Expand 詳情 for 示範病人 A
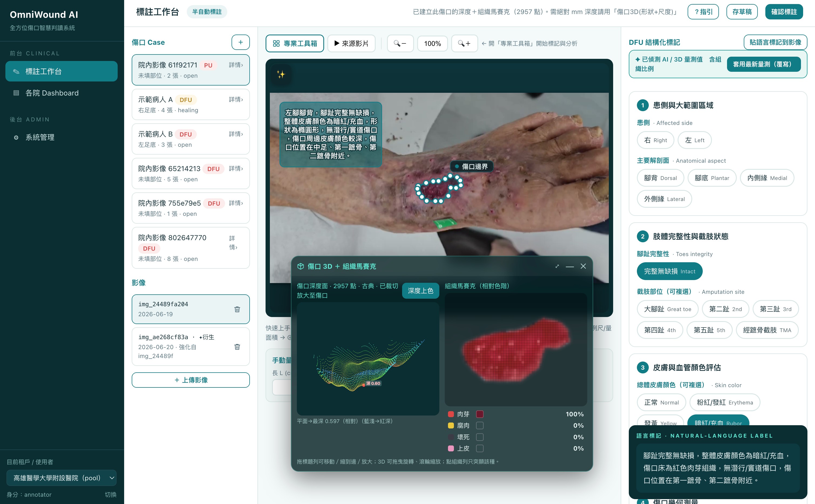This screenshot has width=815, height=504. 236,99
